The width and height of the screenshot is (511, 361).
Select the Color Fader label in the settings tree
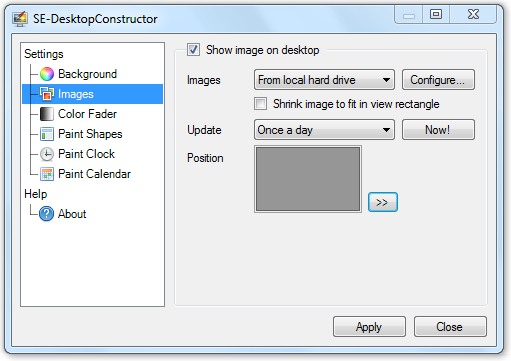(87, 114)
